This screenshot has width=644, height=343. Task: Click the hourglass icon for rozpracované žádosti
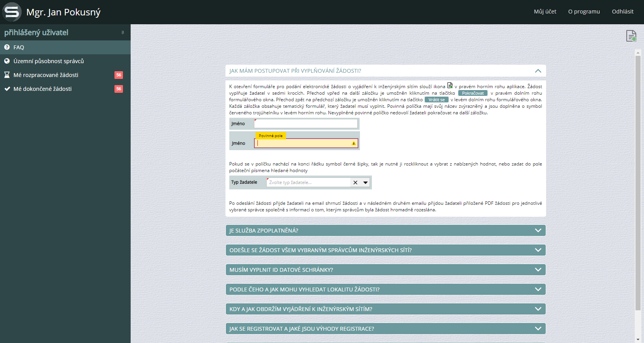[7, 75]
